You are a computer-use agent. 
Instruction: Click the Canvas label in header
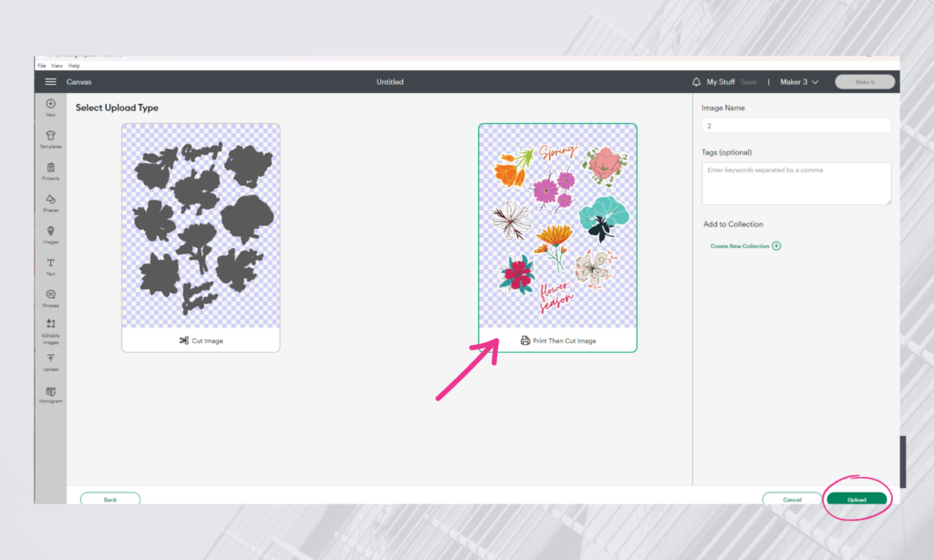78,82
